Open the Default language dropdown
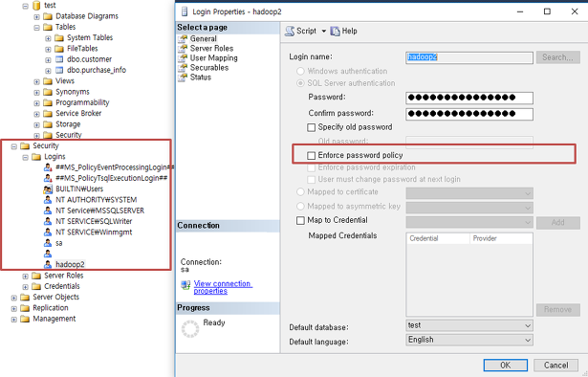This screenshot has height=377, width=588. tap(469, 340)
